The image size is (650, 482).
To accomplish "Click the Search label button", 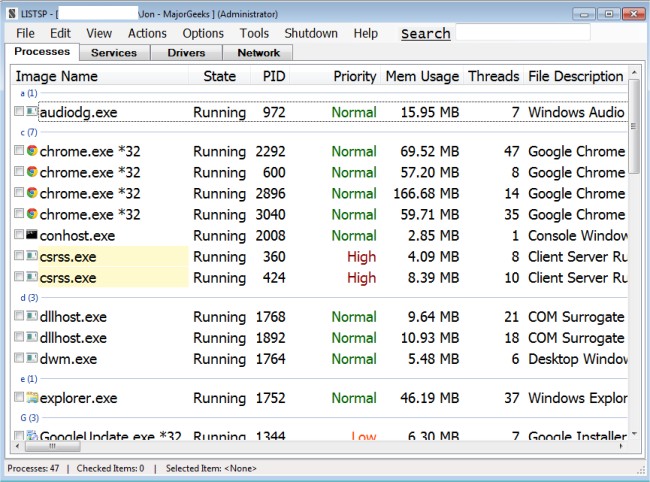I will [425, 34].
